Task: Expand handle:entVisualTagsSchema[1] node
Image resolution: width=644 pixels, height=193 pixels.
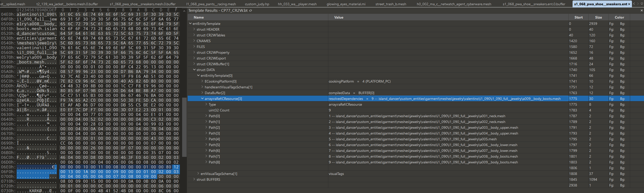Action: pyautogui.click(x=202, y=87)
